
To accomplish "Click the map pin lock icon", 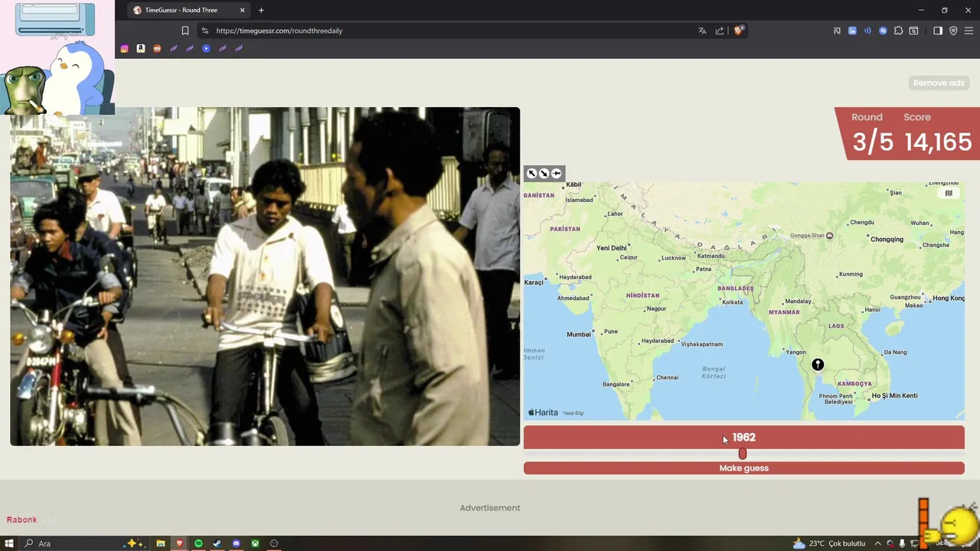I will (557, 173).
